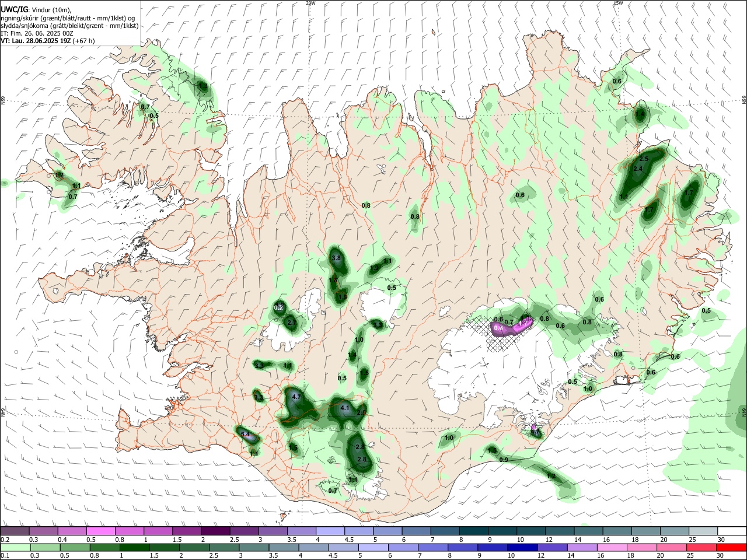
Task: Click the pale green 0.1 swatch in lower legend
Action: tap(15, 547)
